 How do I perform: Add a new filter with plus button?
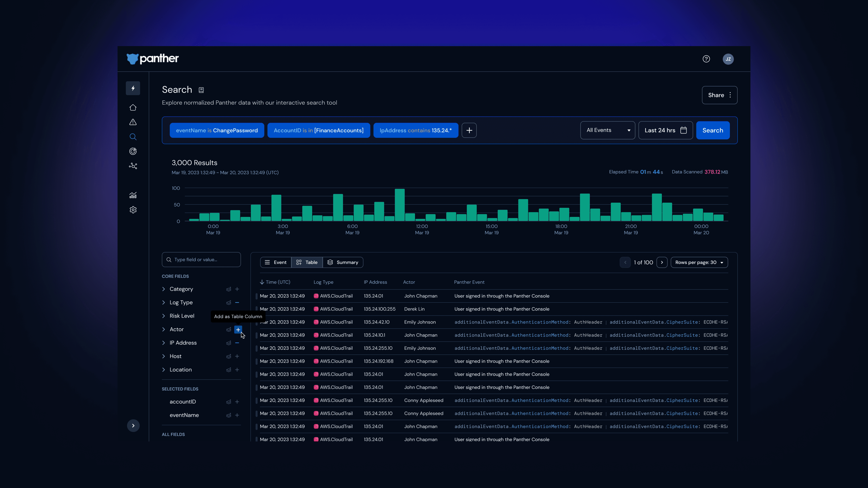469,130
